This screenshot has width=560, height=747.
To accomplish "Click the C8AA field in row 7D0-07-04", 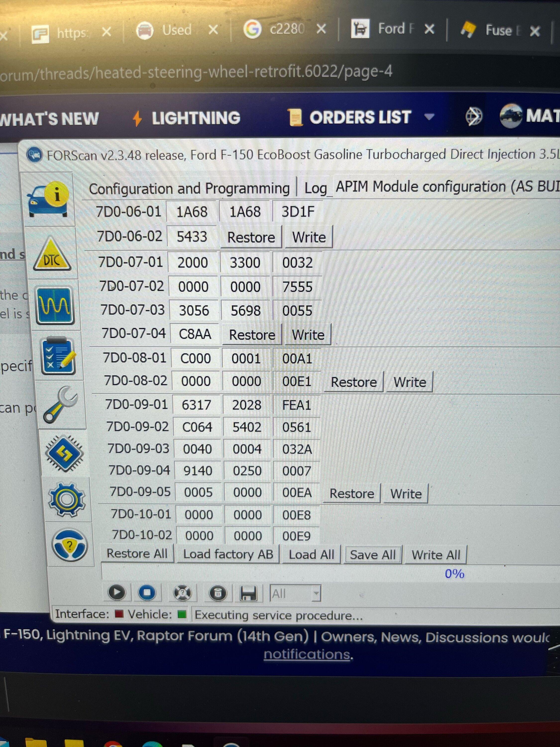I will pyautogui.click(x=195, y=334).
